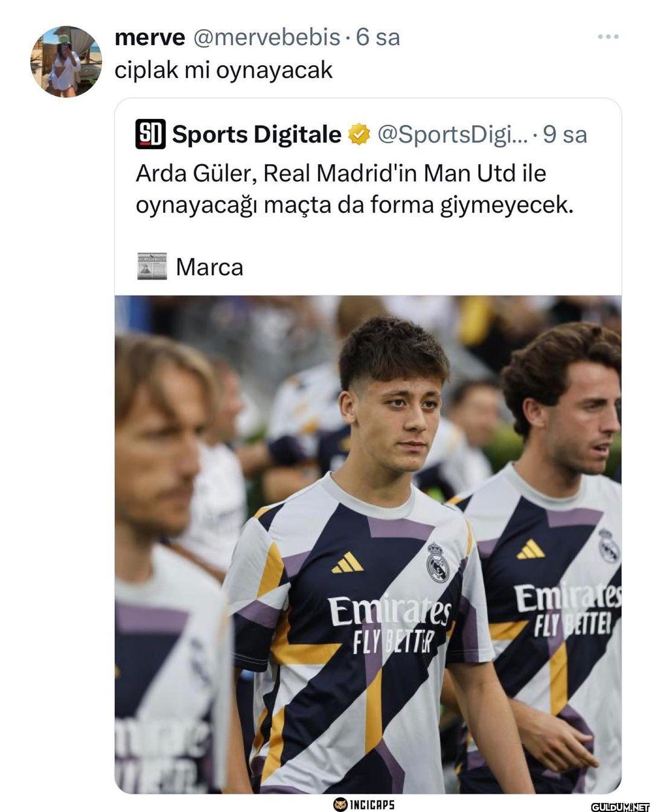652x812 pixels.
Task: Click the Adidas logo on center player's shirt
Action: (x=347, y=563)
